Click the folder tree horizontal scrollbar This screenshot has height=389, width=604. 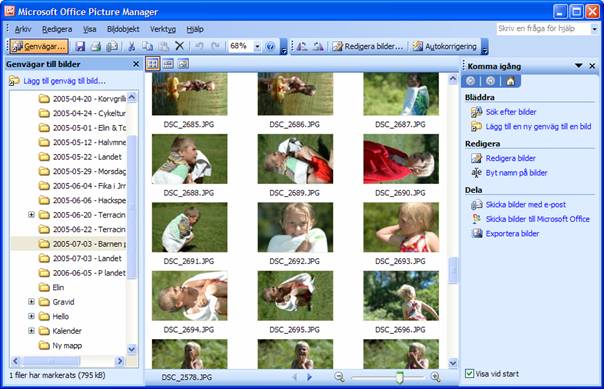[x=51, y=361]
